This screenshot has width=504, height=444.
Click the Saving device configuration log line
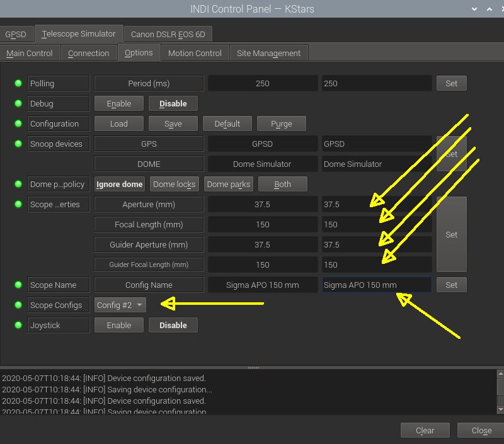(107, 389)
